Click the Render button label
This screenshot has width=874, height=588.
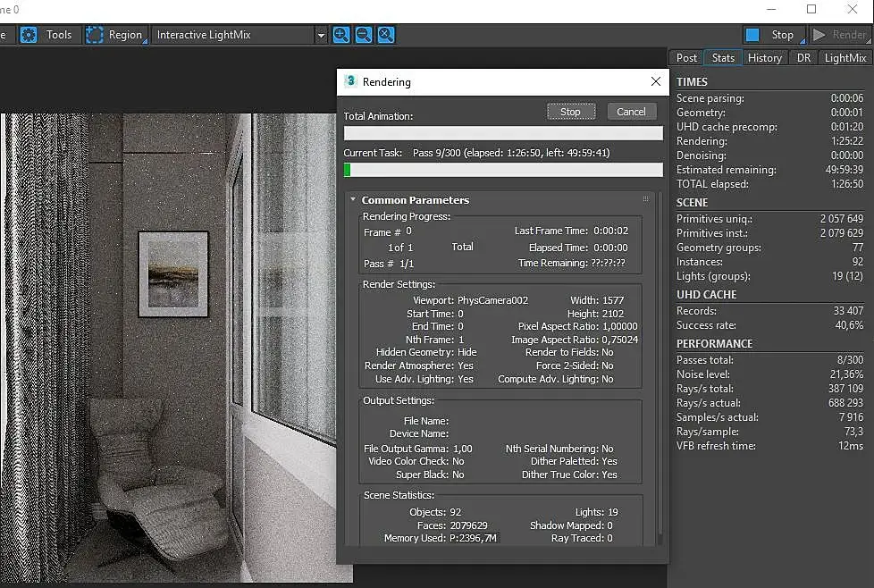click(x=849, y=35)
